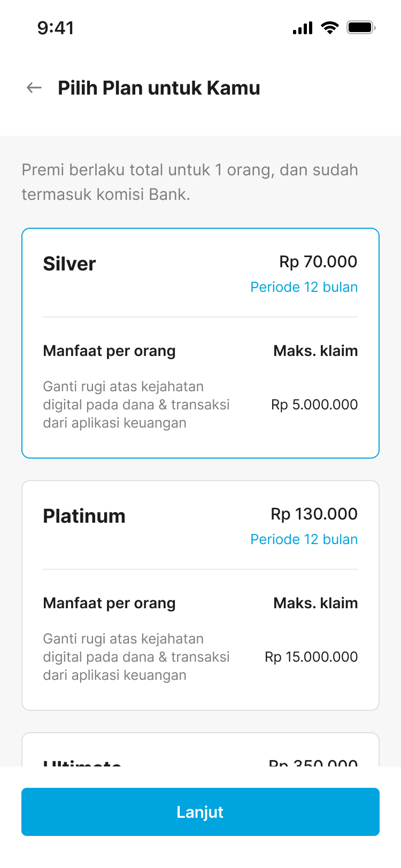Tap the Silver plan name heading

coord(70,263)
